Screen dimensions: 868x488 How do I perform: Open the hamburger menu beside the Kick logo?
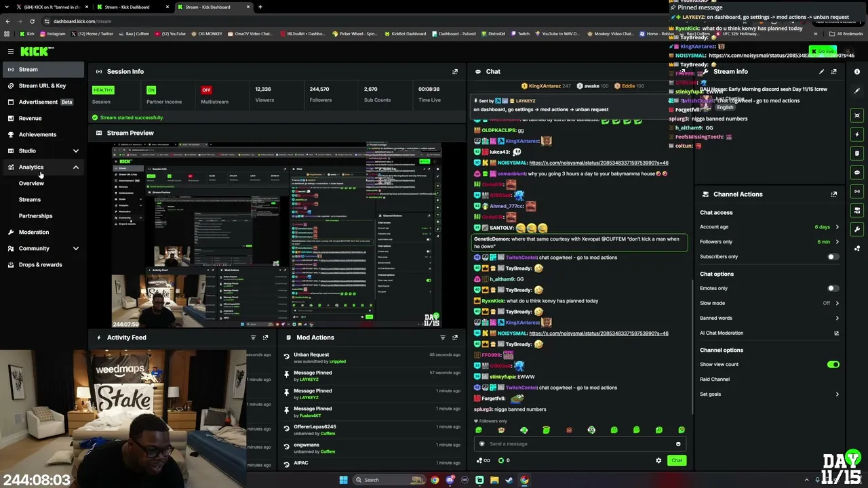(11, 52)
